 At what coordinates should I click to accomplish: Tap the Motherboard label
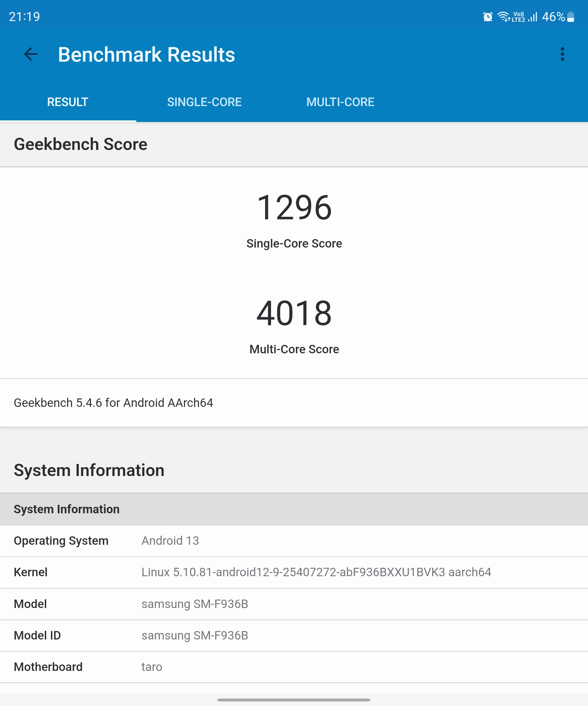(48, 667)
